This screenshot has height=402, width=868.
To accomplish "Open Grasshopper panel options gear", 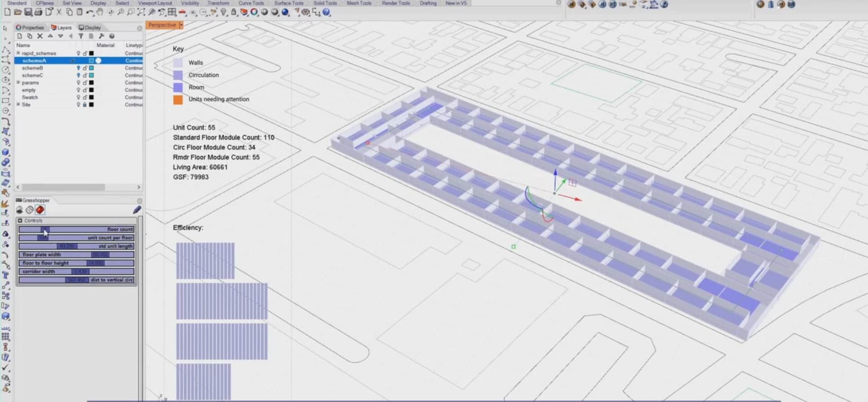I will click(x=139, y=201).
